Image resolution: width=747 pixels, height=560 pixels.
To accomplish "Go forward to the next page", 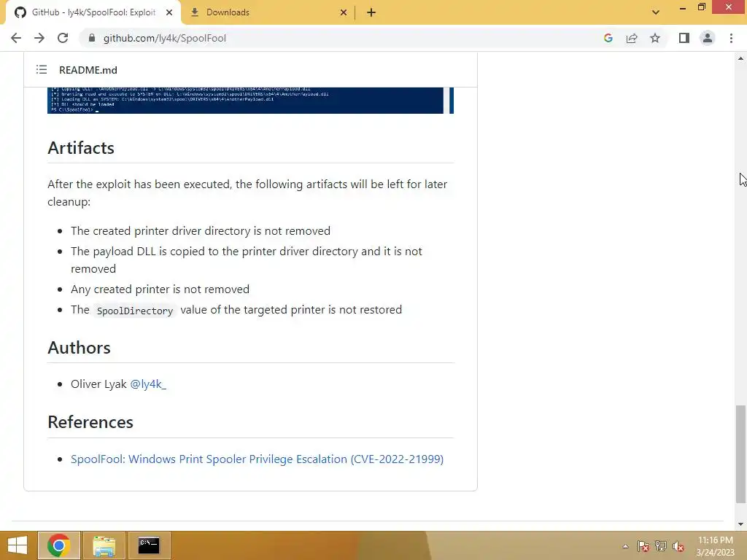I will 39,38.
